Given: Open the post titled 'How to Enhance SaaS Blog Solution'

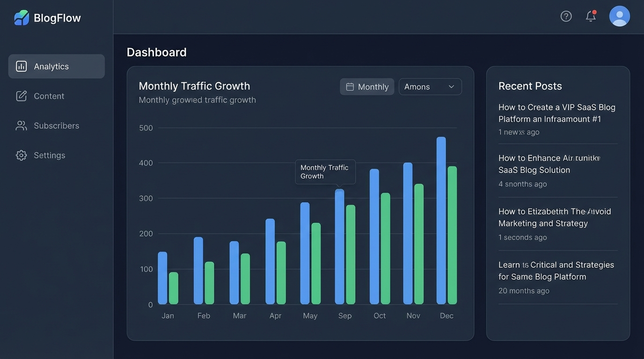Looking at the screenshot, I should point(549,164).
